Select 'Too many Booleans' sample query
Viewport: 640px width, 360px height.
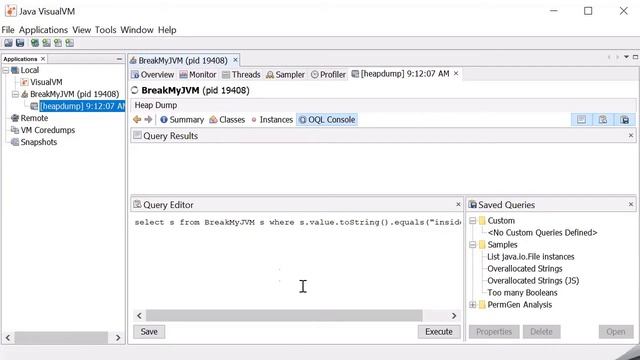pos(522,293)
